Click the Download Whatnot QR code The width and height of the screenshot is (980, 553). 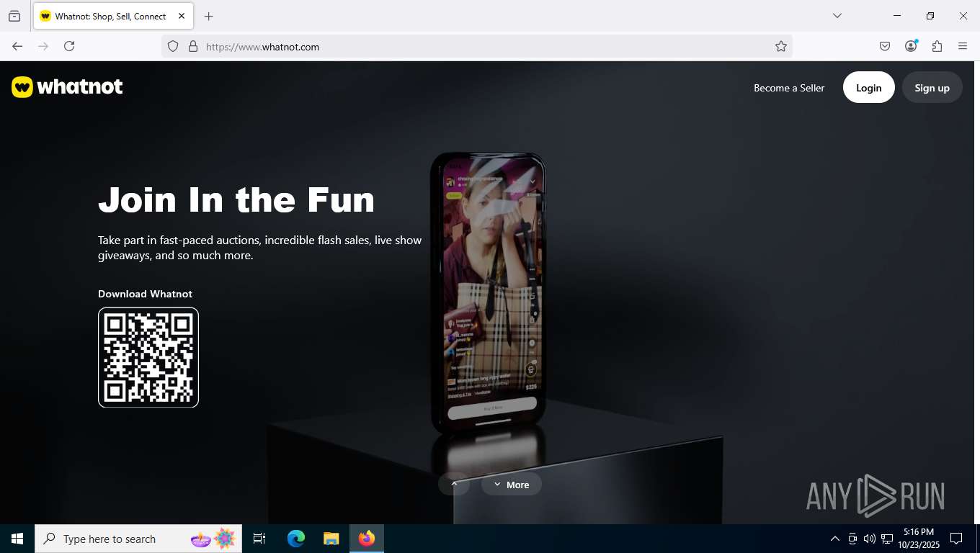[148, 357]
